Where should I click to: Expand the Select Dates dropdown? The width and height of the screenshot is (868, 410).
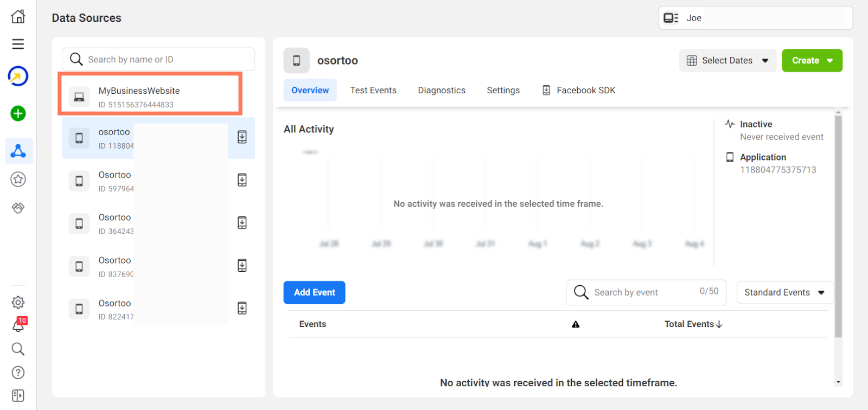pyautogui.click(x=727, y=61)
